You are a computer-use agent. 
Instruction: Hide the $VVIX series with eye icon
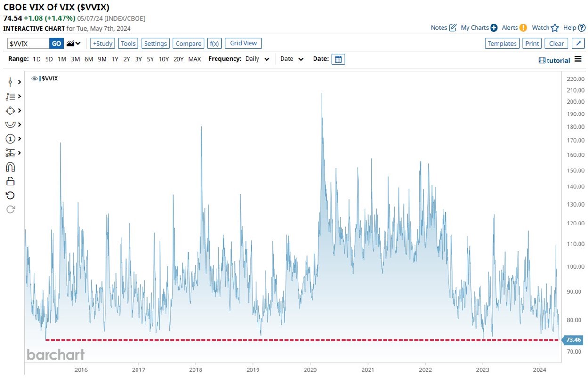click(x=34, y=79)
